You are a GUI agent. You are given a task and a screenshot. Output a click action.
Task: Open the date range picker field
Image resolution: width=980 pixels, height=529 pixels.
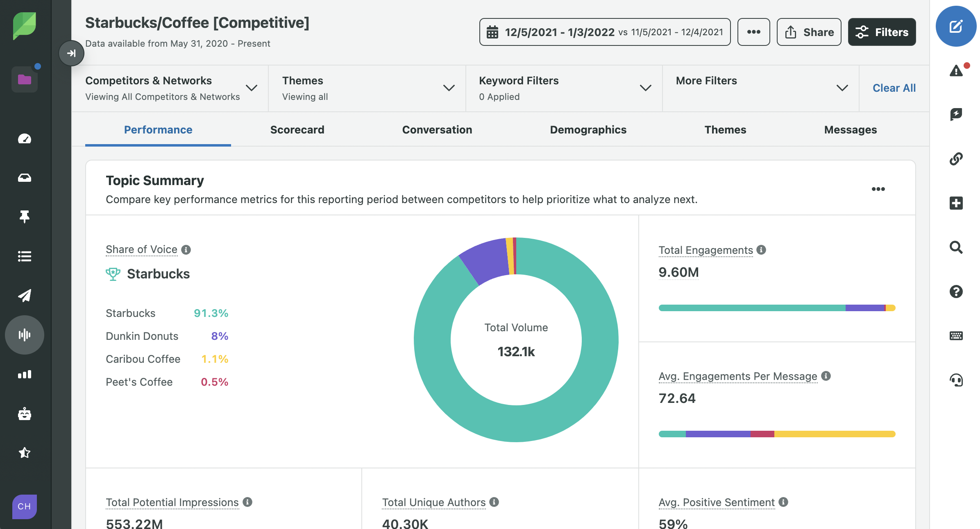click(x=605, y=32)
